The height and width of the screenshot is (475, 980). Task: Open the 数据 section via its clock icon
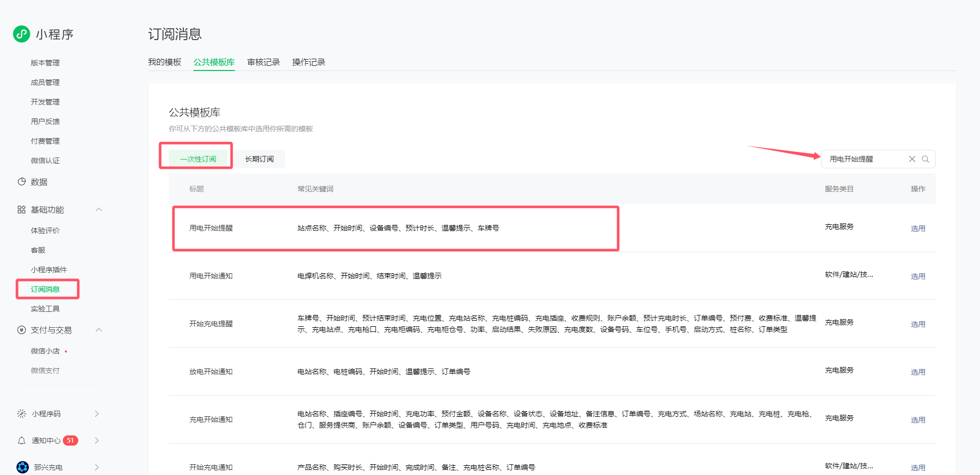coord(22,182)
